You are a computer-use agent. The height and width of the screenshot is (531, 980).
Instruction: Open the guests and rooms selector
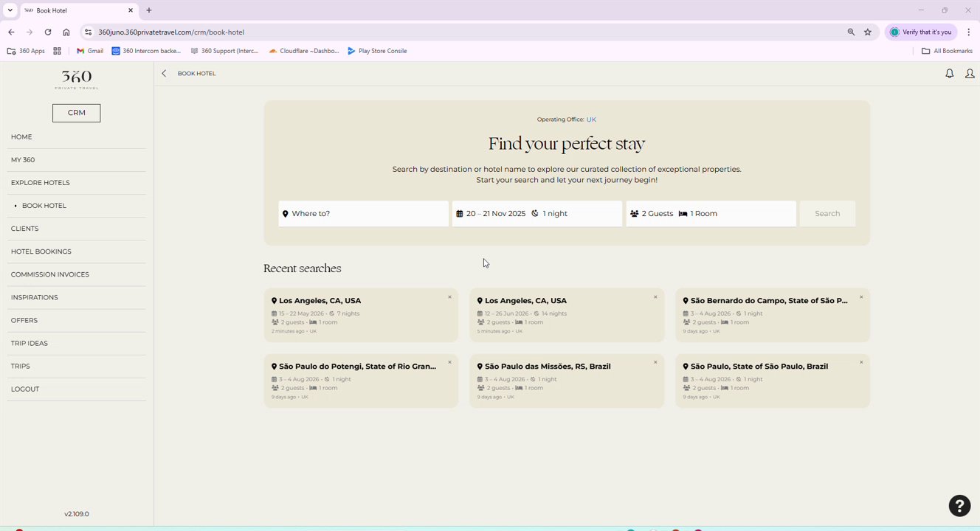pos(711,214)
